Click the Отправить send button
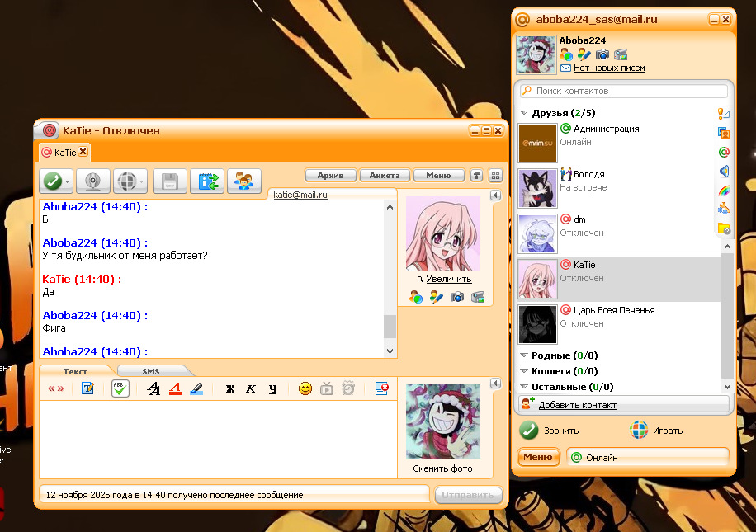Image resolution: width=756 pixels, height=532 pixels. 468,495
